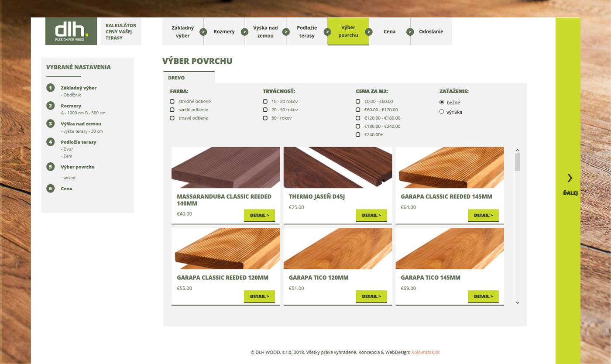Open Detail for Garapa Tico 120mm

[x=371, y=296]
